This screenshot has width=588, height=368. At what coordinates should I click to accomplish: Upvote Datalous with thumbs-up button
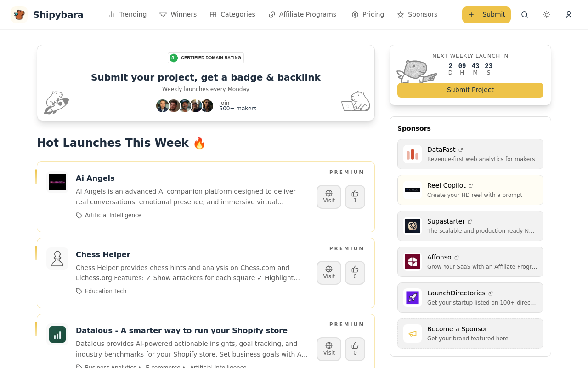click(355, 349)
